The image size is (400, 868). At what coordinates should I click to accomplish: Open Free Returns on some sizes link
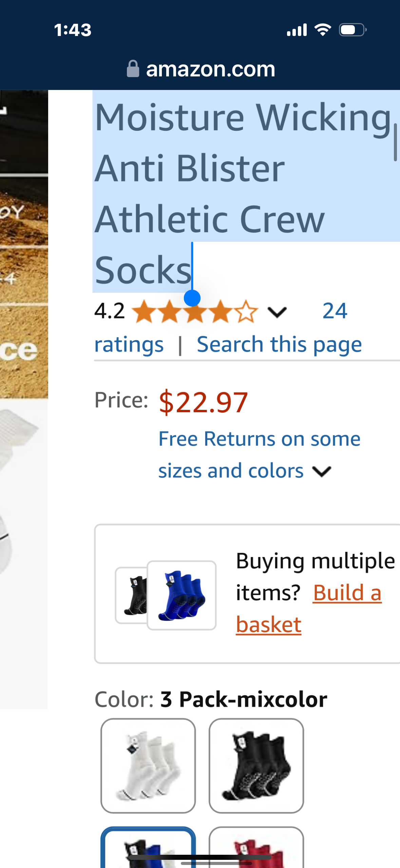(259, 439)
